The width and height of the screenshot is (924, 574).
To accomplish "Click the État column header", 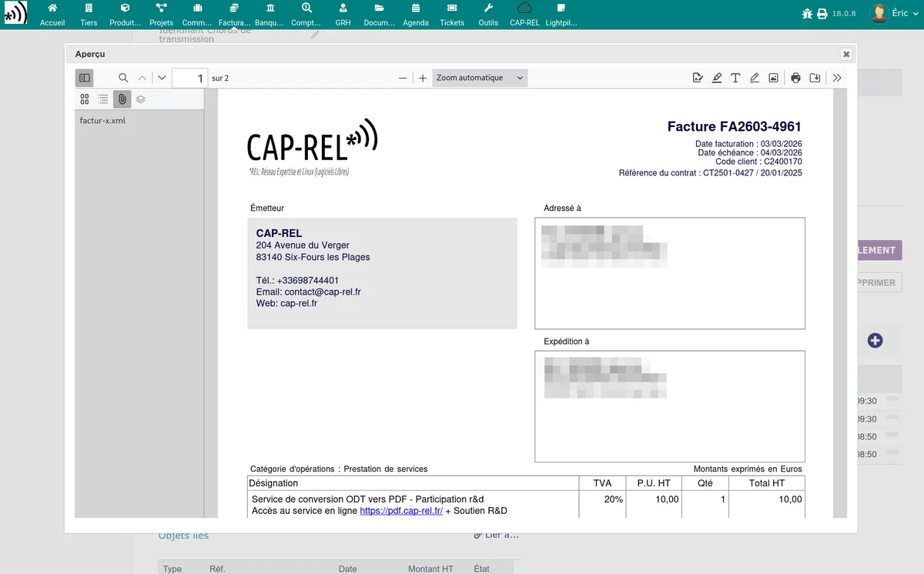I will [x=482, y=569].
